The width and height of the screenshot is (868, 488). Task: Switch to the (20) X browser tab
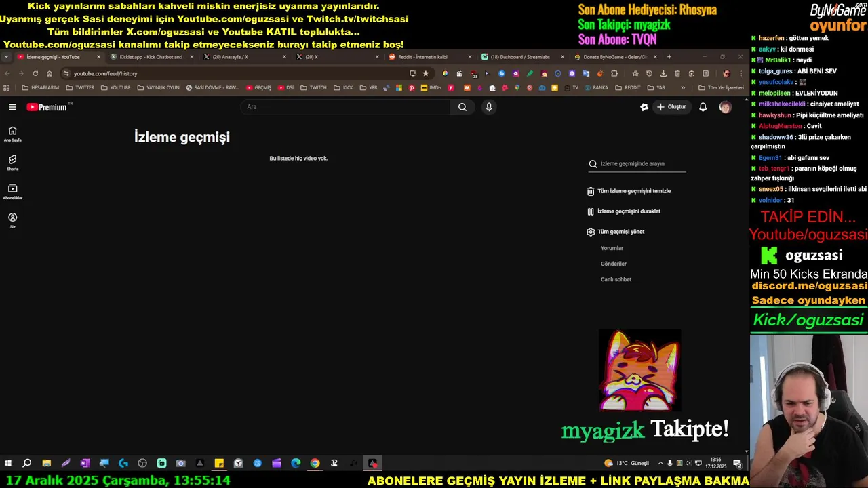[337, 57]
